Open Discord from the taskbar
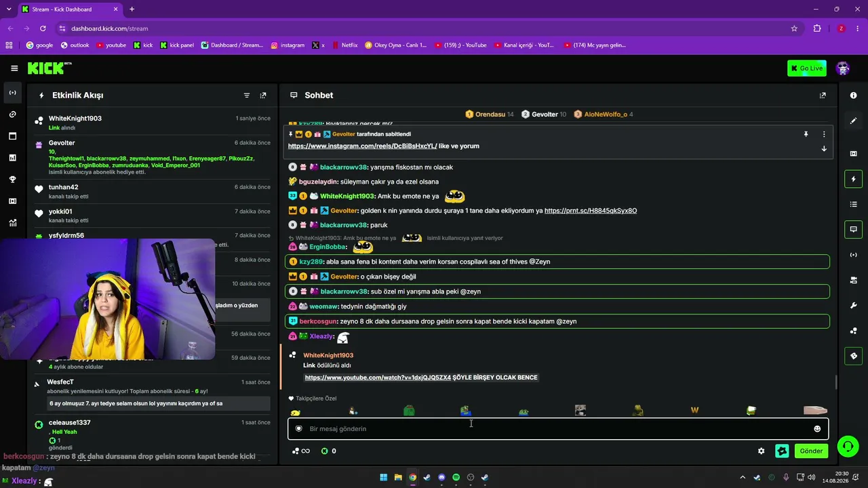868x488 pixels. (x=441, y=477)
